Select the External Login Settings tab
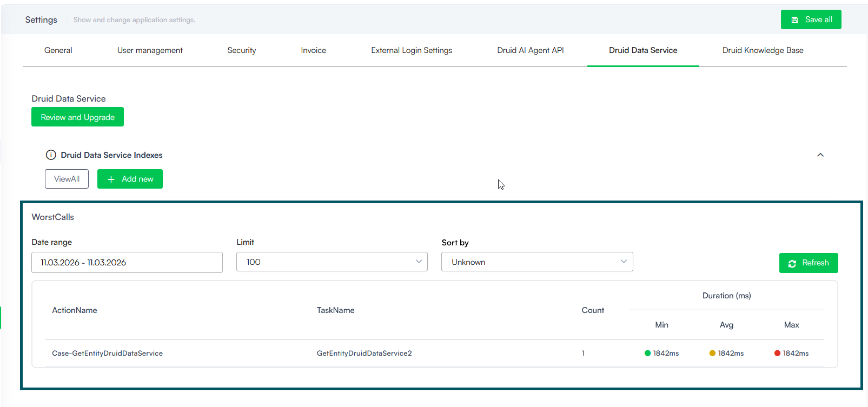Image resolution: width=868 pixels, height=407 pixels. [x=412, y=50]
